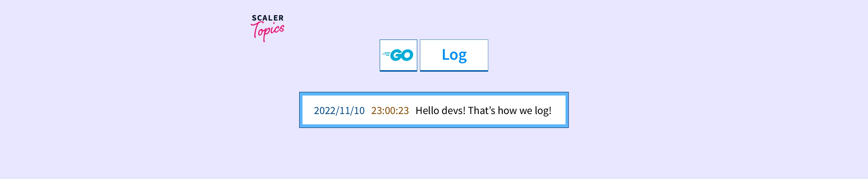The width and height of the screenshot is (868, 179).
Task: Click the Go gopher-speed logo
Action: [398, 55]
